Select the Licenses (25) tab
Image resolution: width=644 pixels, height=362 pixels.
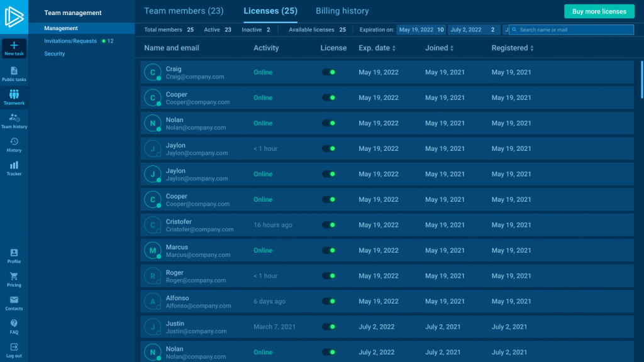(x=270, y=11)
